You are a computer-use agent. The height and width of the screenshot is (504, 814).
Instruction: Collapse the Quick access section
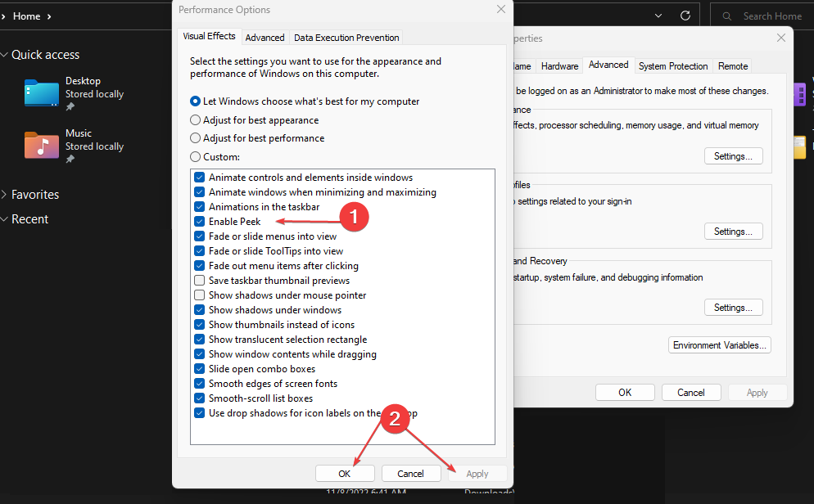[x=5, y=55]
